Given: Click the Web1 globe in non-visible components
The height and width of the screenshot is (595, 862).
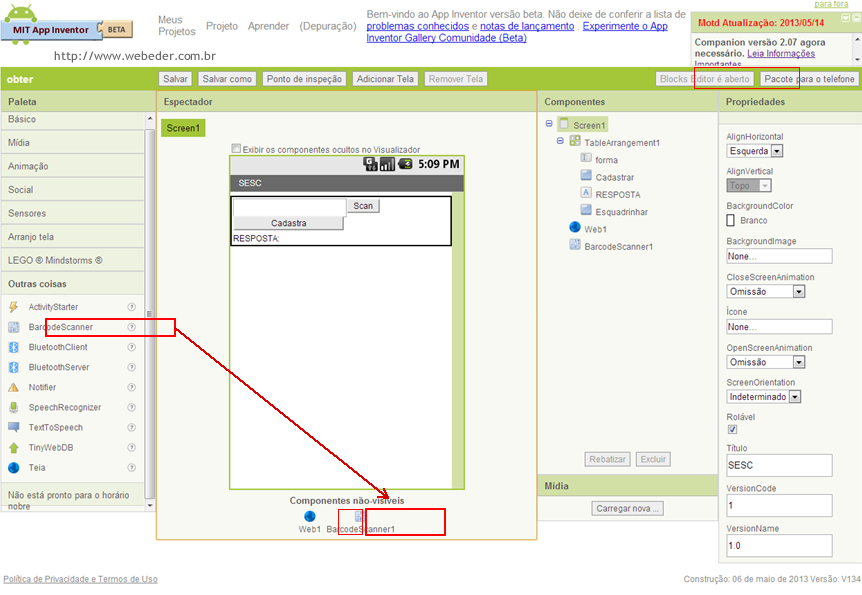Looking at the screenshot, I should [310, 516].
